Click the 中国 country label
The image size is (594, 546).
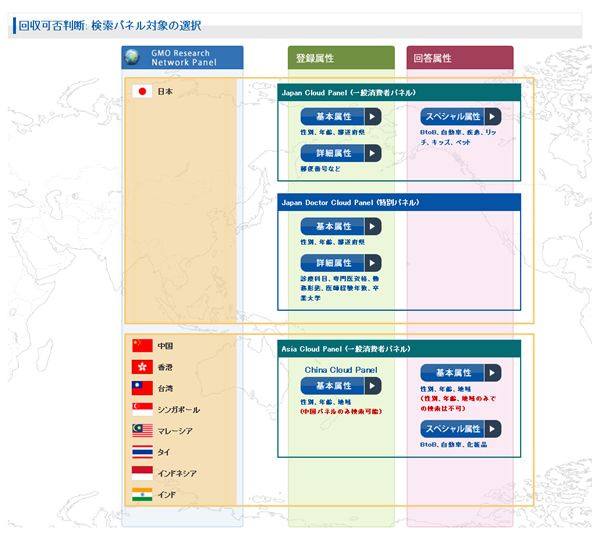165,346
